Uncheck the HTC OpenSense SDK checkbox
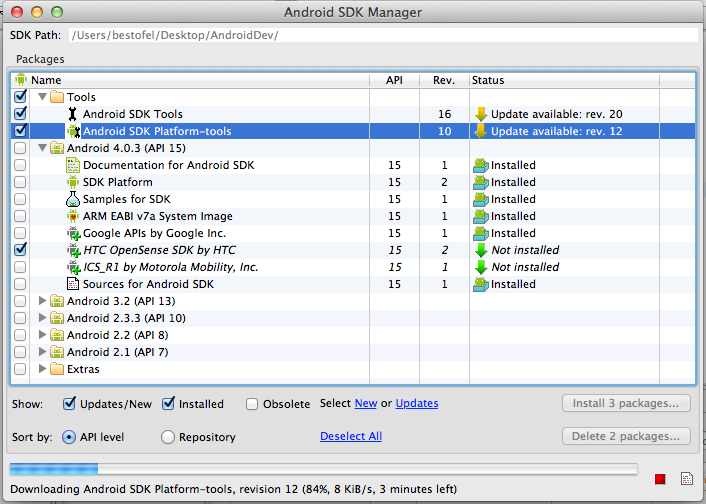 [x=20, y=250]
